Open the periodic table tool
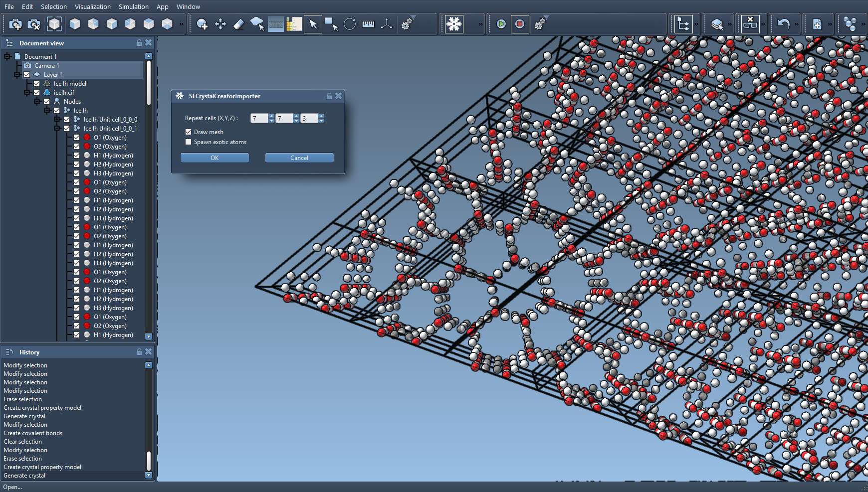The image size is (868, 492). click(294, 24)
